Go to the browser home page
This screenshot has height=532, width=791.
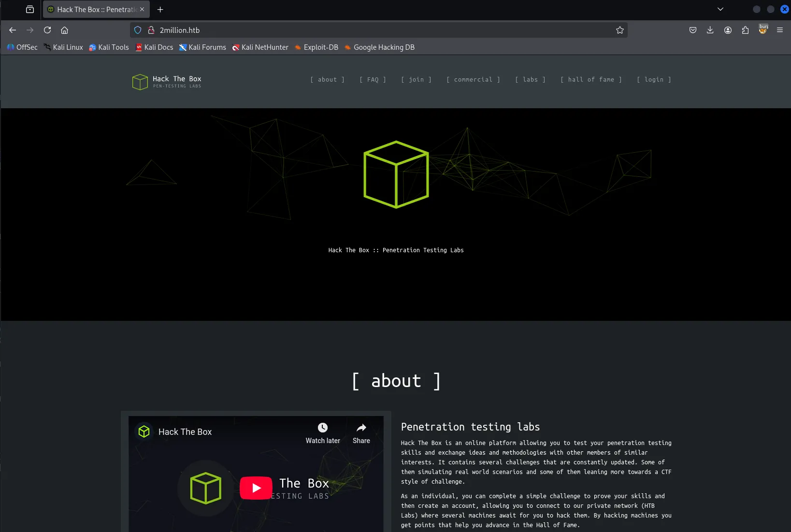[64, 30]
